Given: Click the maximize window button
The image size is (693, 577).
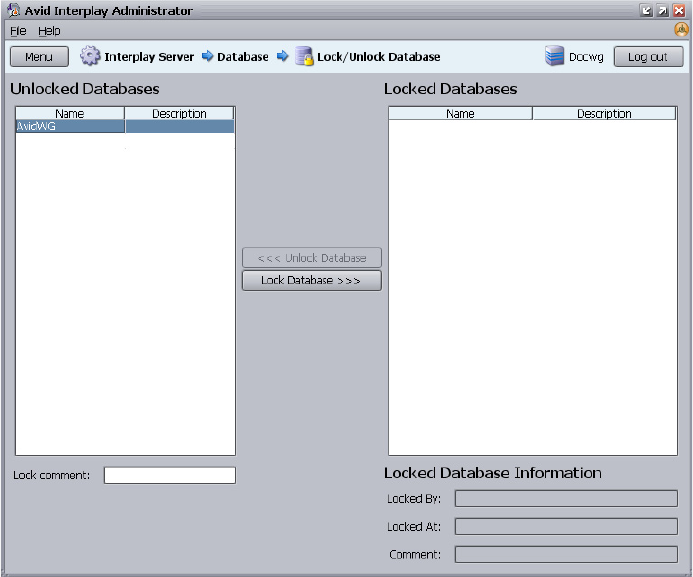Looking at the screenshot, I should (663, 10).
